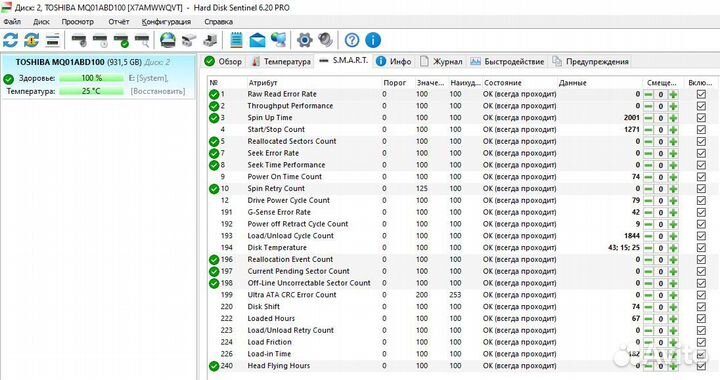Toggle enable checkbox for Disk Temperature

(701, 248)
